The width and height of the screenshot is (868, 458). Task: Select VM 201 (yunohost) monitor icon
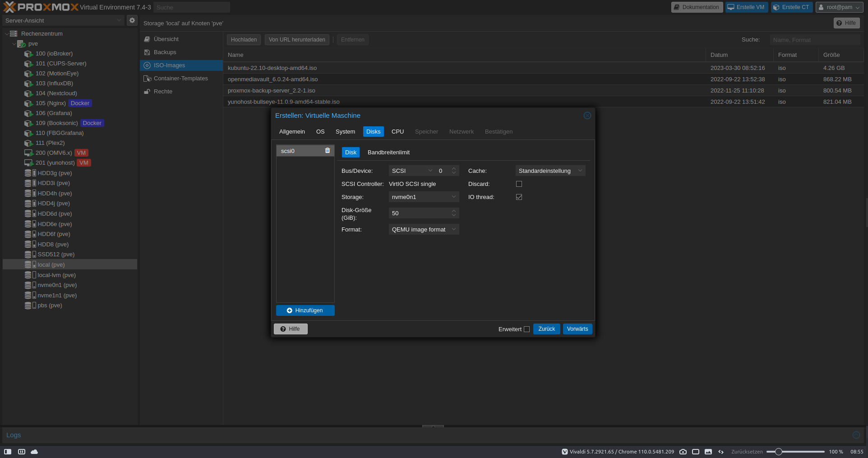(x=28, y=163)
